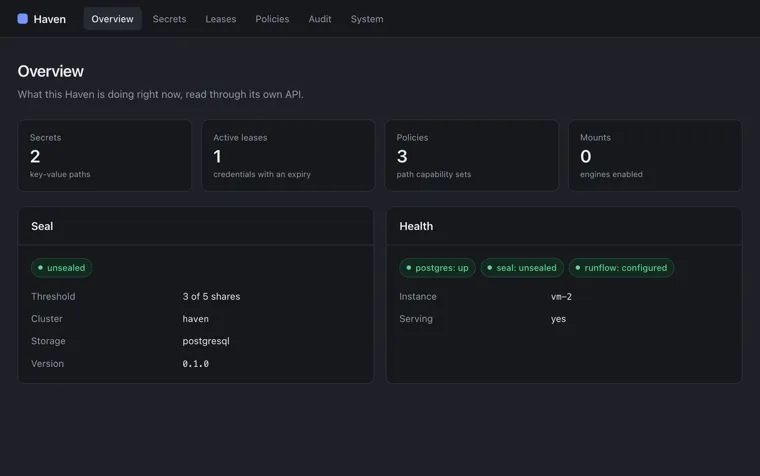The image size is (760, 476).
Task: Click the Secrets count value 2
Action: [35, 157]
